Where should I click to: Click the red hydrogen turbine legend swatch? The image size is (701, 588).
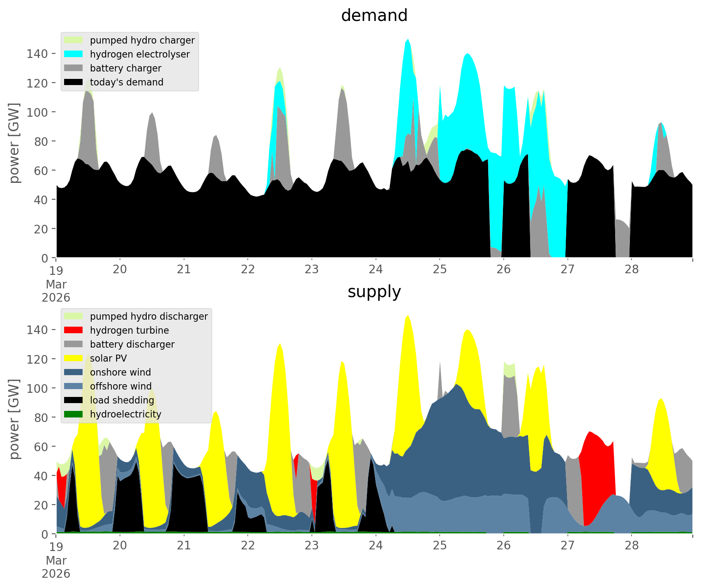point(74,330)
